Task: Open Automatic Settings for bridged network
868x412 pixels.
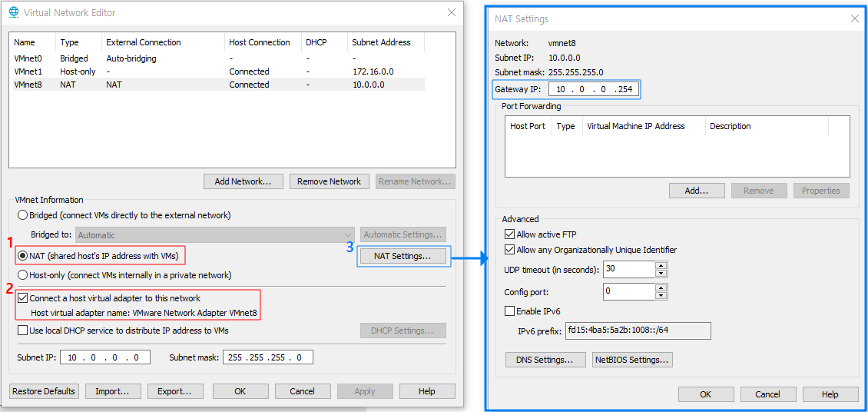Action: [x=403, y=234]
